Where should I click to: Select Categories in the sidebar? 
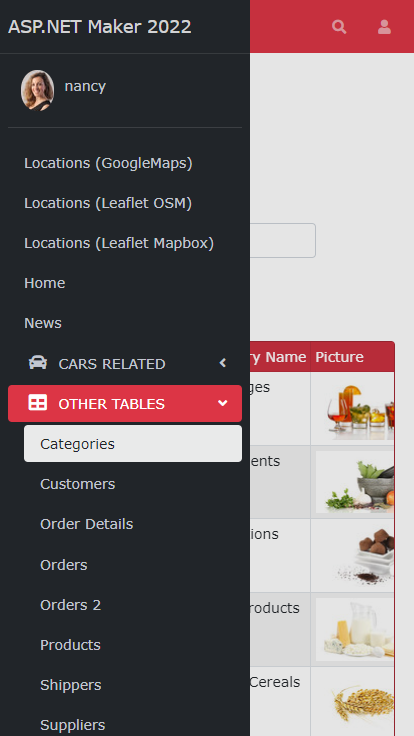pos(133,444)
